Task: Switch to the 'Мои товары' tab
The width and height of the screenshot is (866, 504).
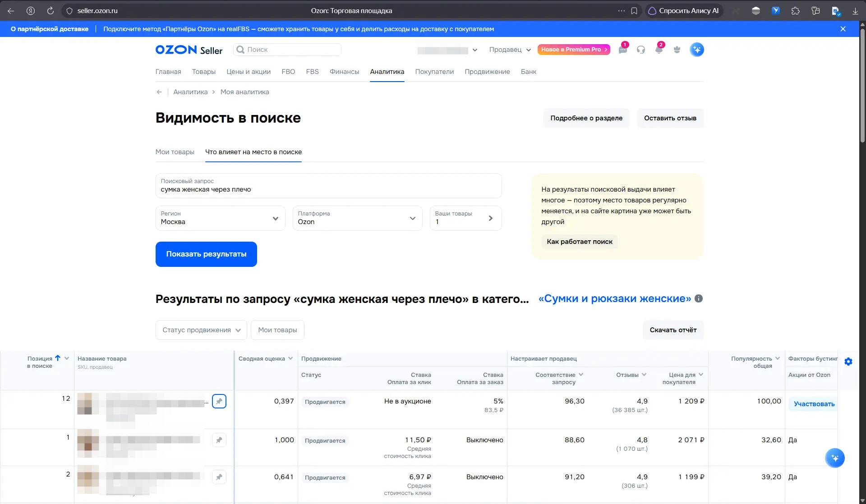Action: click(175, 152)
